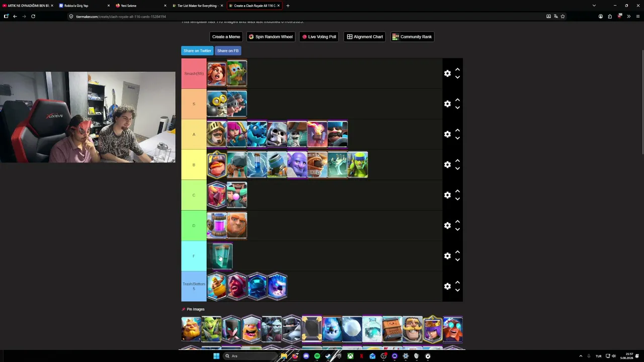
Task: Switch to the Roblox'a Giriş Yap tab
Action: tap(83, 6)
